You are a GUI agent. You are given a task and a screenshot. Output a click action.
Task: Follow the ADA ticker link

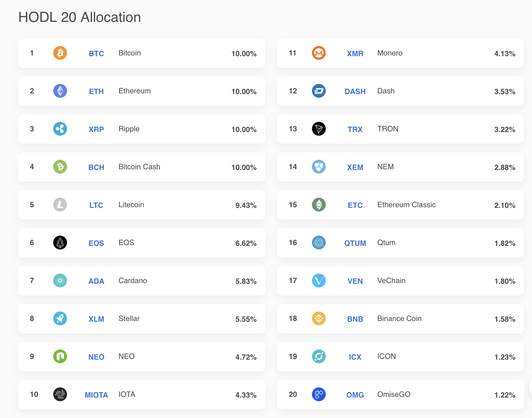coord(96,281)
